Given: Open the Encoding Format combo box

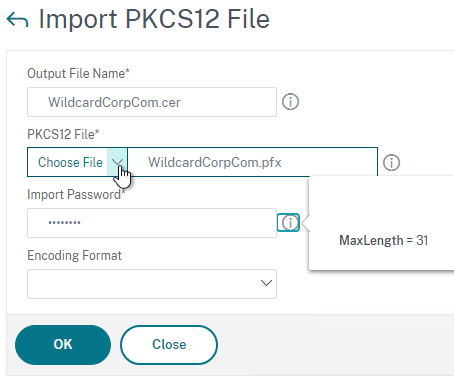Looking at the screenshot, I should tap(152, 284).
